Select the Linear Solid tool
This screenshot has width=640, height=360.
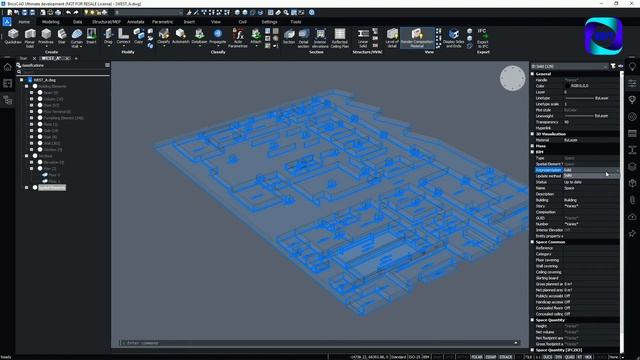coord(363,38)
